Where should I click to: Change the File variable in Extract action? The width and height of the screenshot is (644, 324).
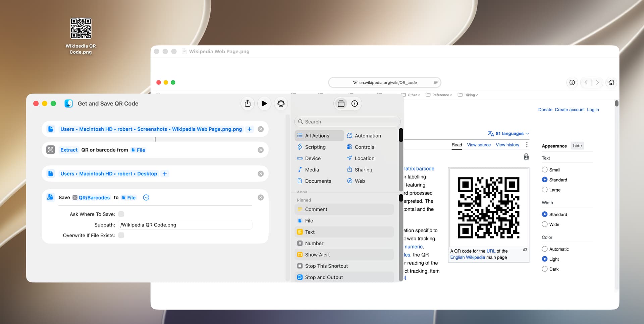[x=138, y=150]
